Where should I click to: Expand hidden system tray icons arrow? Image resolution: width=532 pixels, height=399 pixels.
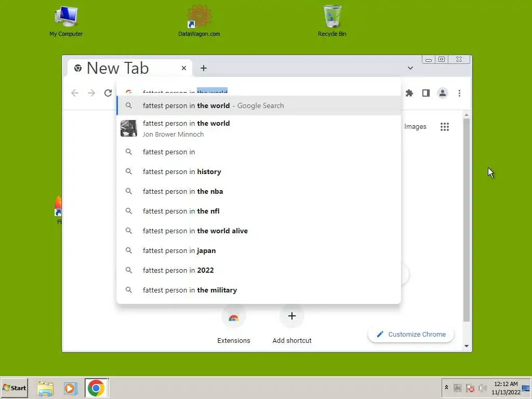click(446, 388)
